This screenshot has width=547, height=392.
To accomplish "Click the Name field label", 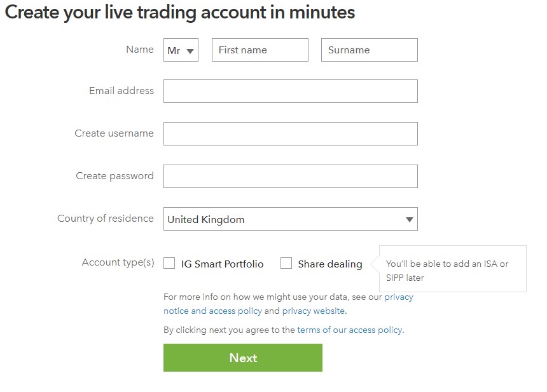I will pos(139,50).
